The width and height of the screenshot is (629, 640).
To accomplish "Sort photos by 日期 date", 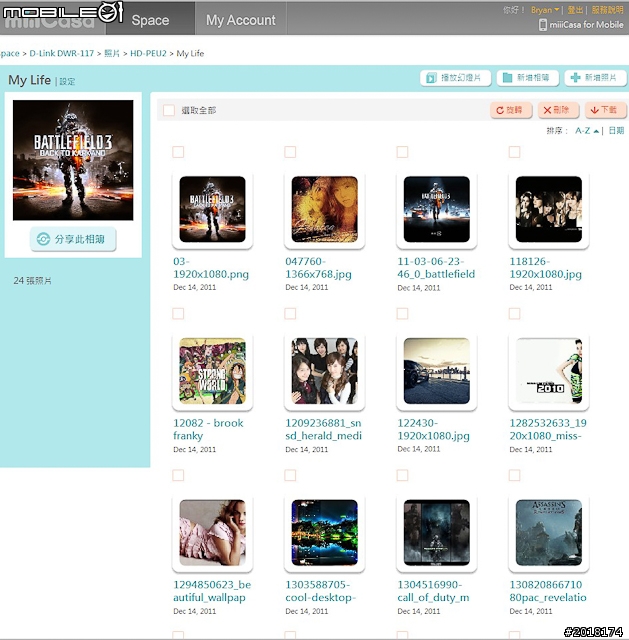I will click(616, 131).
